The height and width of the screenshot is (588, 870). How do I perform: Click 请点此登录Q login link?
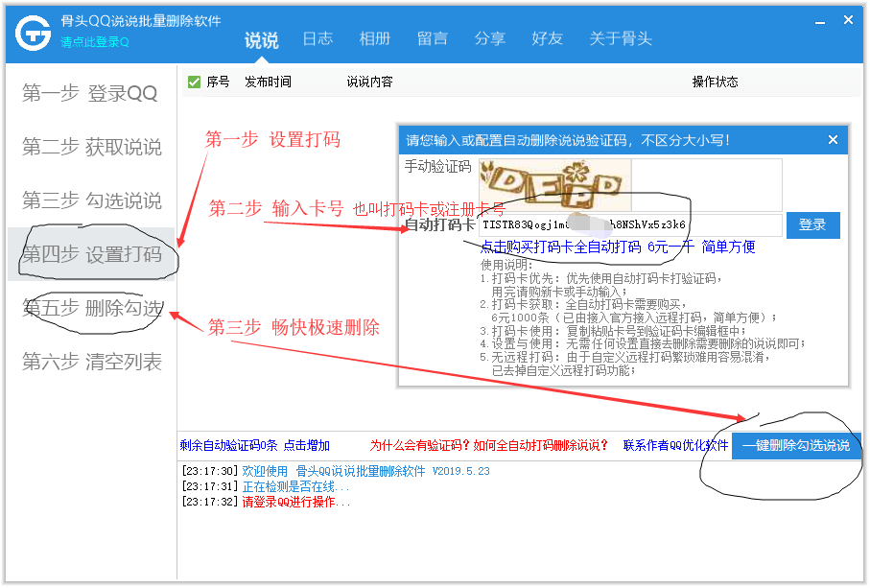pyautogui.click(x=95, y=42)
